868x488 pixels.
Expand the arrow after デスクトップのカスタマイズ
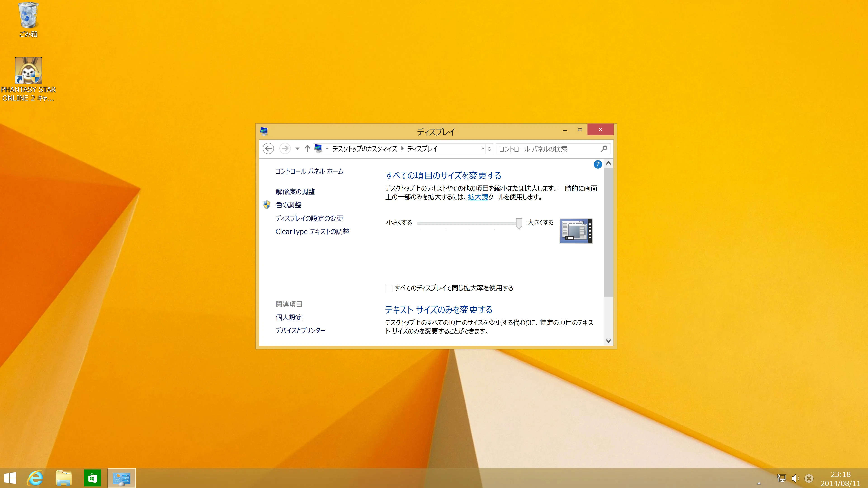coord(402,148)
